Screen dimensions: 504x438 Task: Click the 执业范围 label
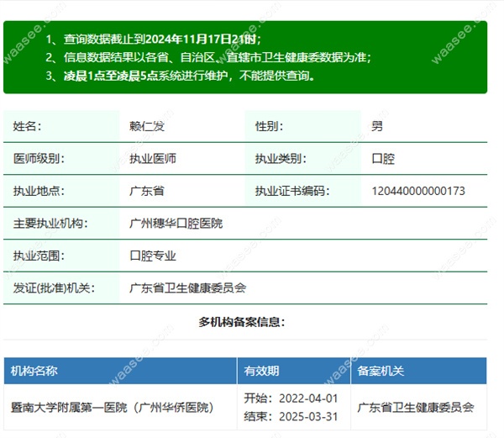tap(39, 256)
